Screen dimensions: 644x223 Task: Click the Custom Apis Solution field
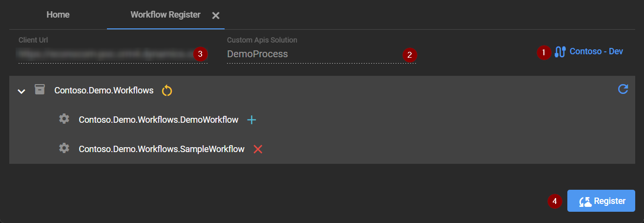pos(312,54)
